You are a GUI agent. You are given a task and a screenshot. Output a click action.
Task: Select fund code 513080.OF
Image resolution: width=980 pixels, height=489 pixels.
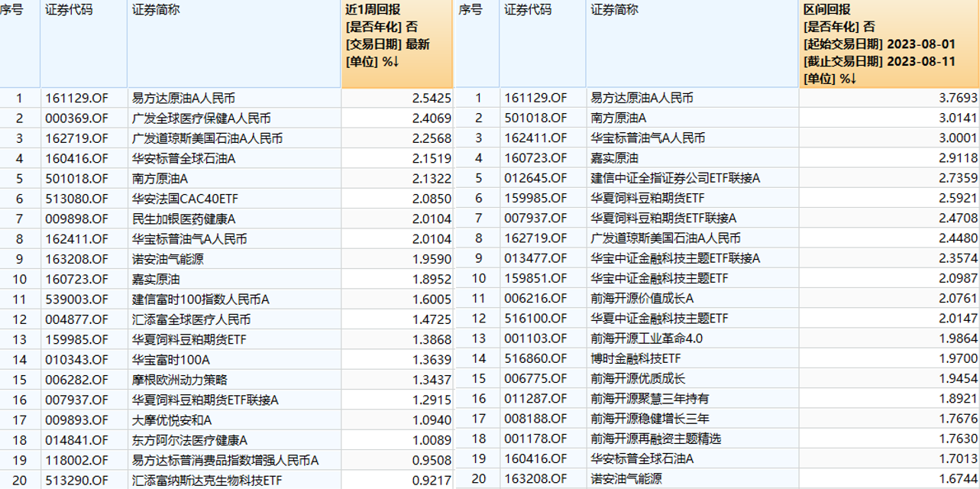77,199
